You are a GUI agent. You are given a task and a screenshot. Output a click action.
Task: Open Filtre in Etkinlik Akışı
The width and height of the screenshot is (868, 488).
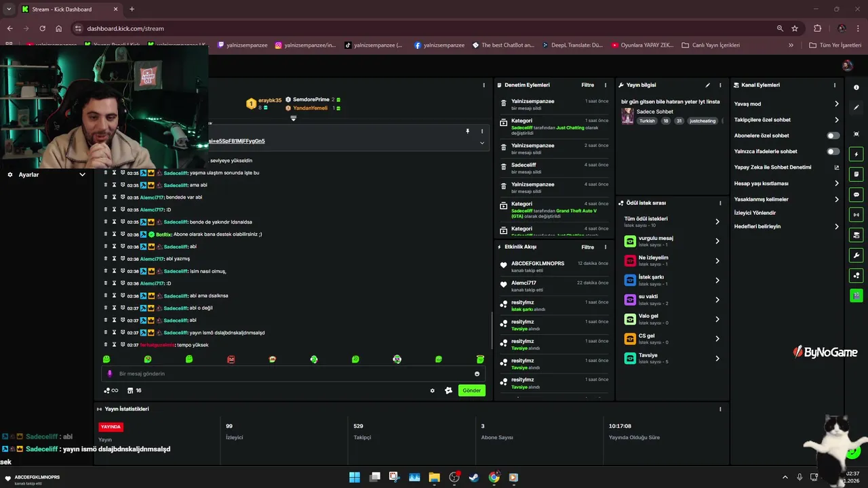pyautogui.click(x=588, y=247)
